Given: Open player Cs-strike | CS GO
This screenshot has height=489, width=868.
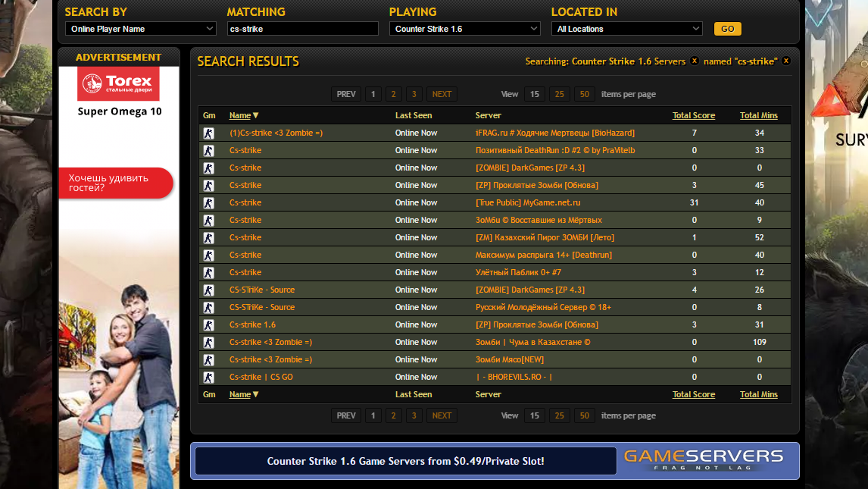Looking at the screenshot, I should [x=261, y=377].
